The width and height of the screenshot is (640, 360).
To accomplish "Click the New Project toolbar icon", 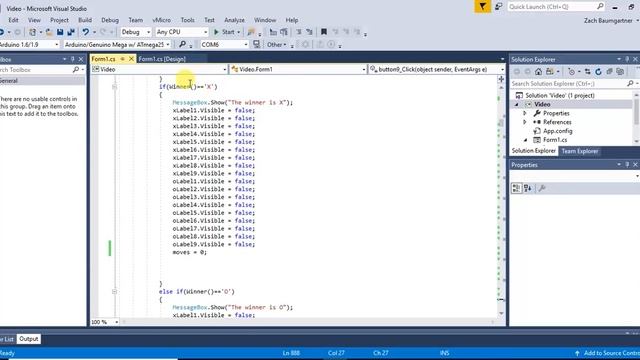I will [x=32, y=32].
